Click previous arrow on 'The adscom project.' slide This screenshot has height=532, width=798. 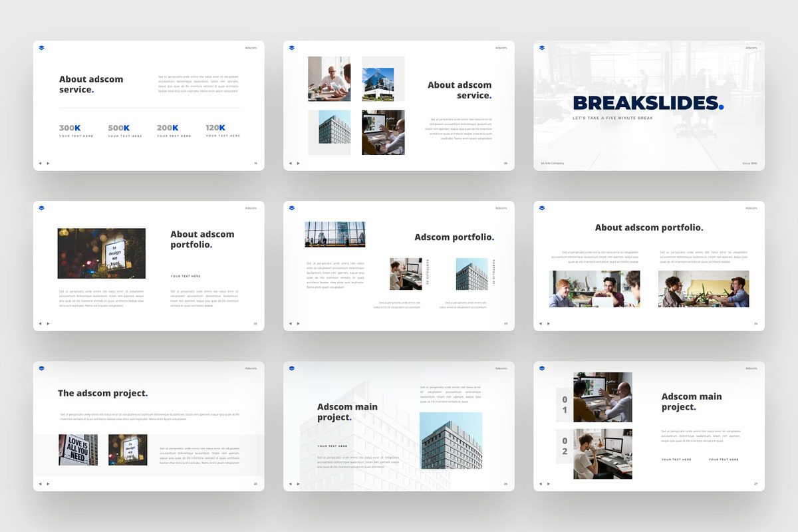(40, 483)
